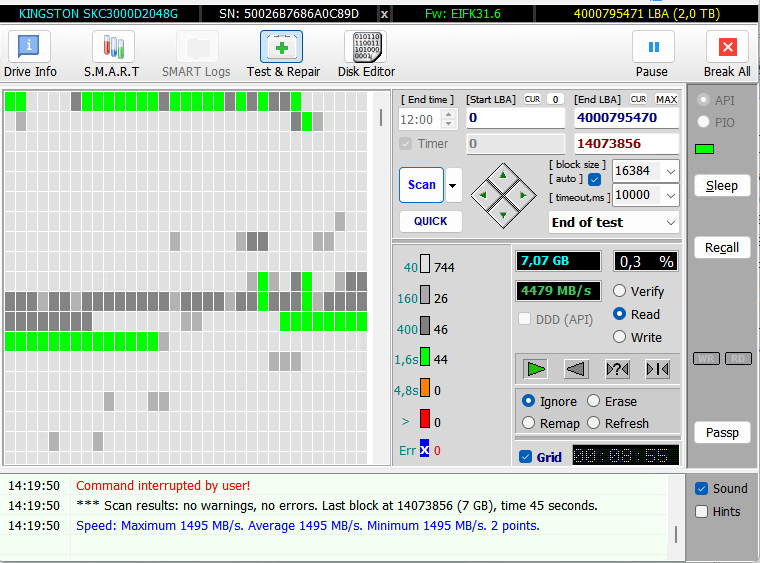
Task: Click current LBA field 14073856
Action: [x=626, y=144]
